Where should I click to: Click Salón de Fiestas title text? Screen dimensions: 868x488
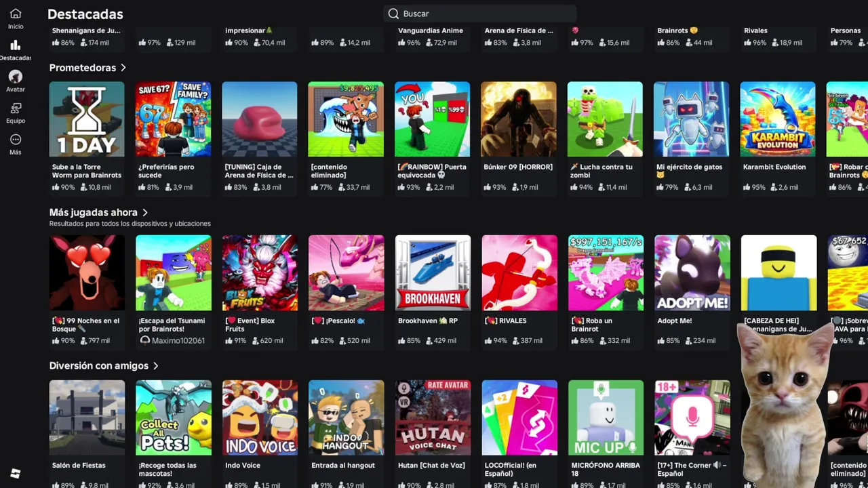pos(79,466)
